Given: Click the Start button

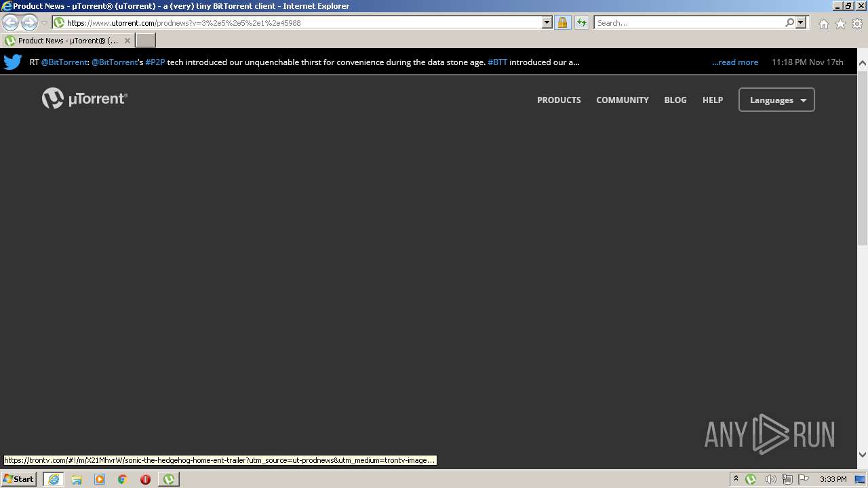Looking at the screenshot, I should (x=18, y=479).
